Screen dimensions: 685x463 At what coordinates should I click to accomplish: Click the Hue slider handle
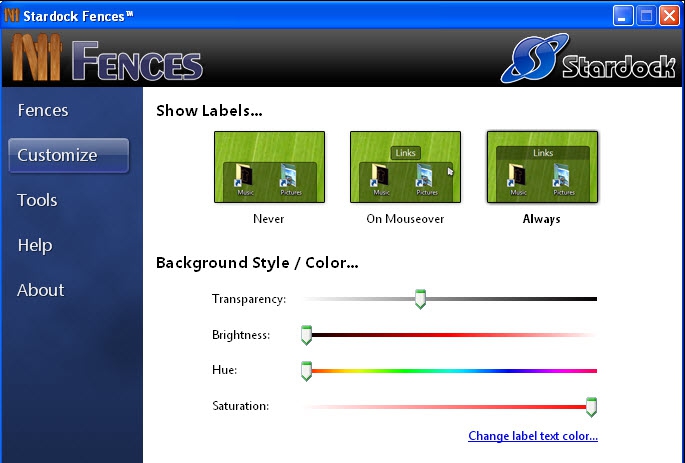[x=306, y=371]
